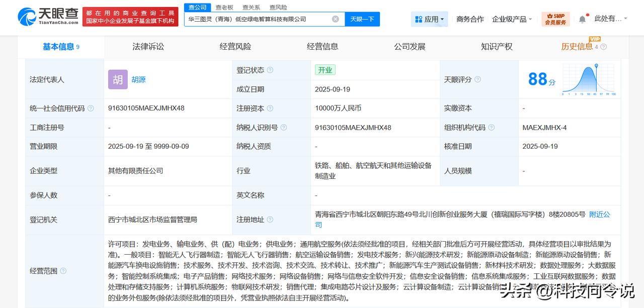Click registration authority 西宁市城北区市场监督管理局
This screenshot has width=644, height=308.
click(152, 220)
